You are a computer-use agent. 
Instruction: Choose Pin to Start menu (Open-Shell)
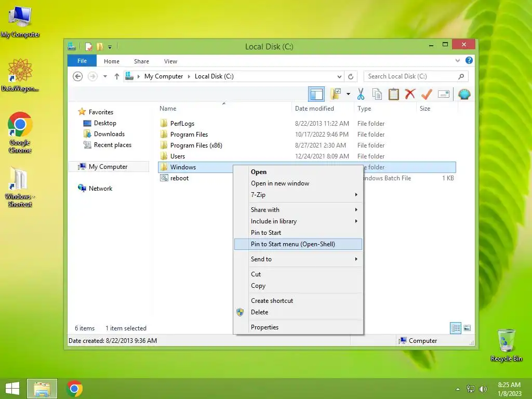pyautogui.click(x=298, y=244)
